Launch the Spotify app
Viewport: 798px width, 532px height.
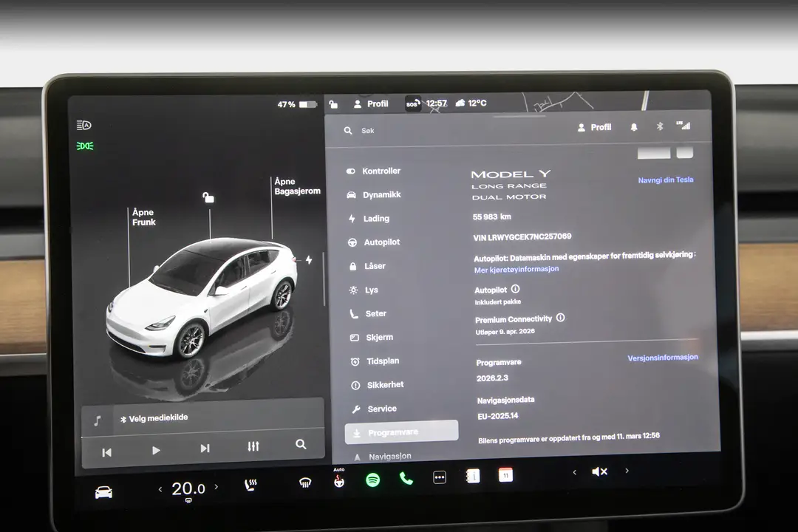point(373,480)
